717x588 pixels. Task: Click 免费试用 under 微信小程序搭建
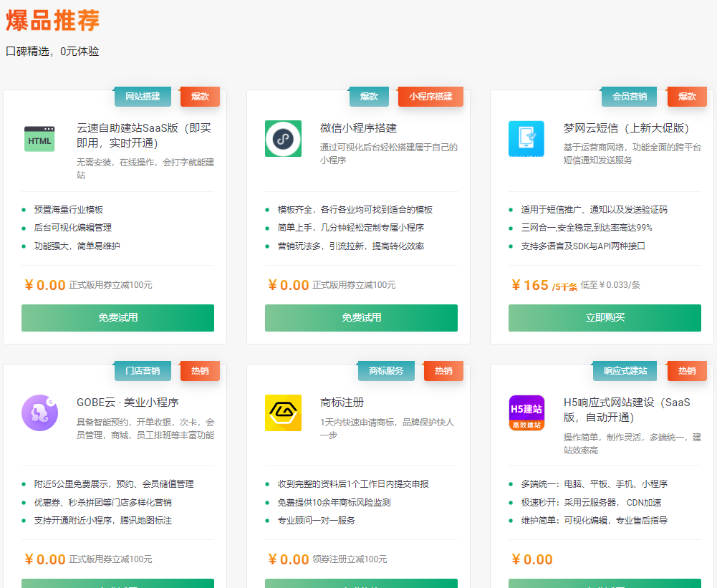tap(361, 318)
